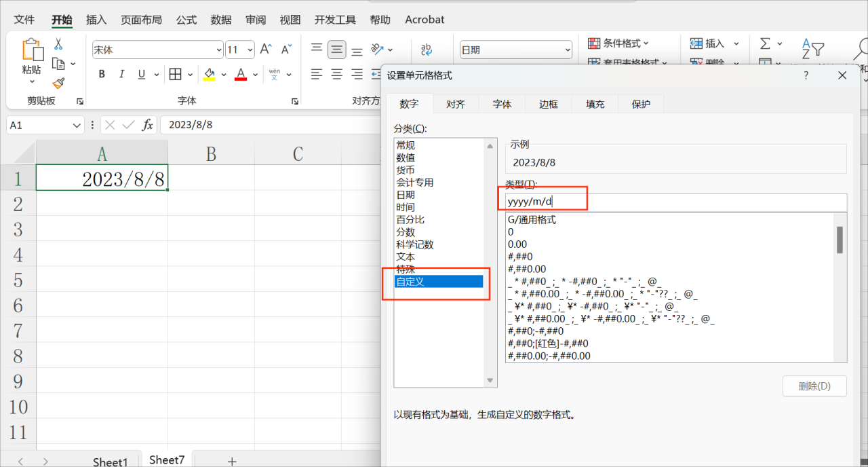Click the type input field yyyy/m/d
This screenshot has height=467, width=868.
coord(676,202)
